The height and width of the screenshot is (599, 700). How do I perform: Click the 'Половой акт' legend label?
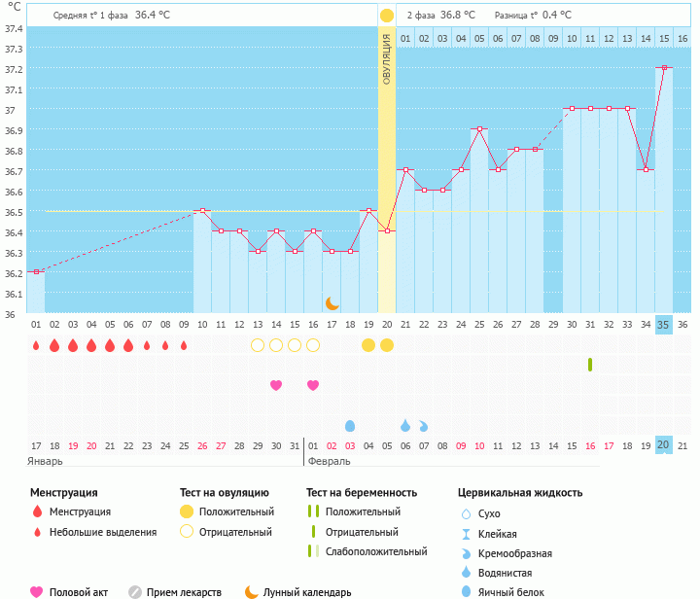point(81,591)
